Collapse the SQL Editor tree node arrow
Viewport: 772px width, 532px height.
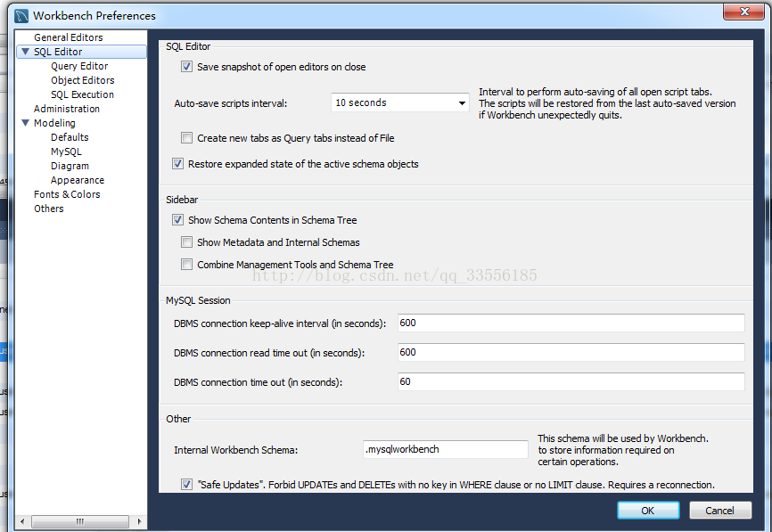[26, 52]
